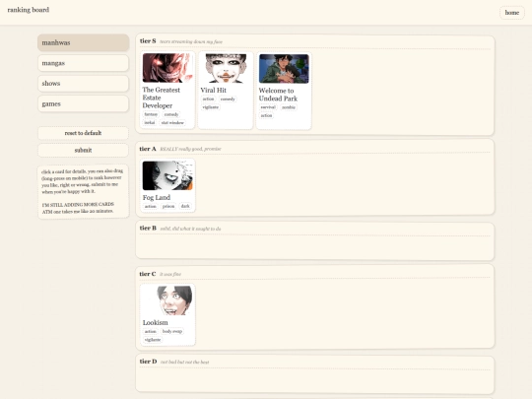
Task: Click the tier S heading
Action: [148, 41]
